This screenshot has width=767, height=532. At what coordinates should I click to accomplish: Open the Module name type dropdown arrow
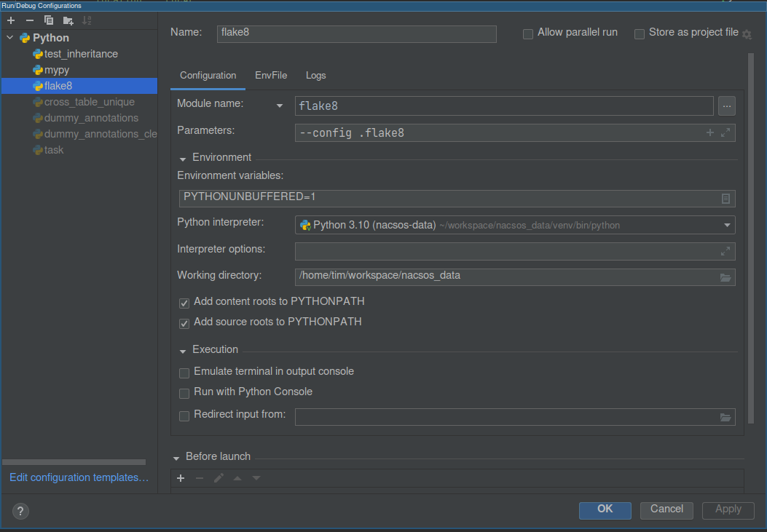point(279,106)
